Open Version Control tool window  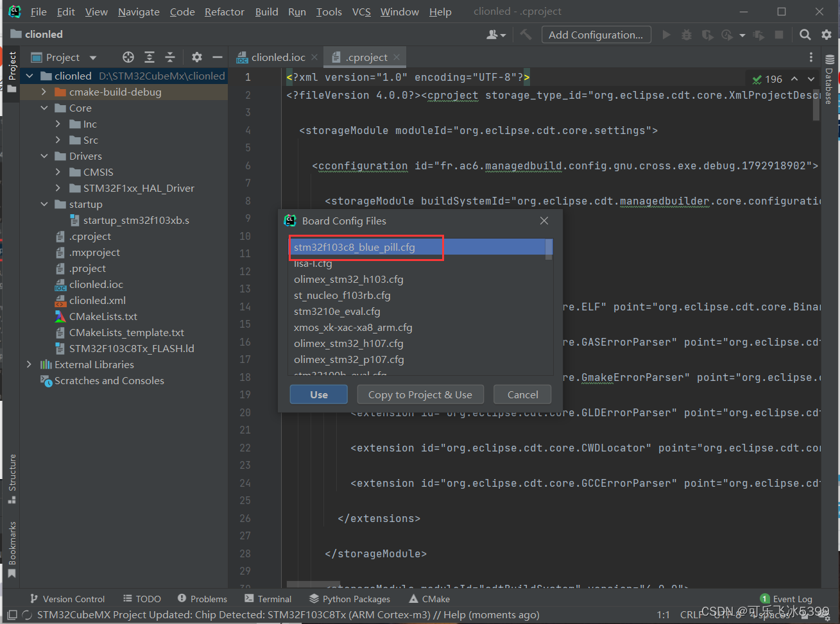pos(67,599)
